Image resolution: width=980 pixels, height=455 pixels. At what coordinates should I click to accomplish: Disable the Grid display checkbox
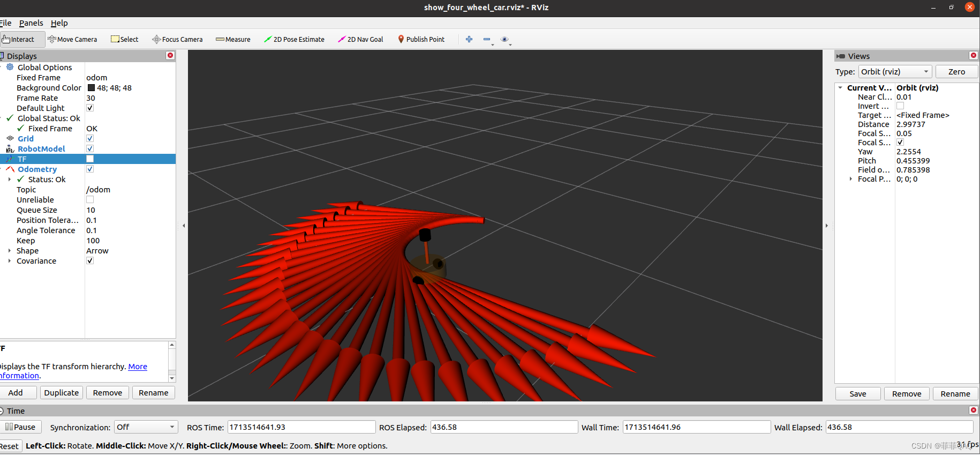pyautogui.click(x=90, y=138)
